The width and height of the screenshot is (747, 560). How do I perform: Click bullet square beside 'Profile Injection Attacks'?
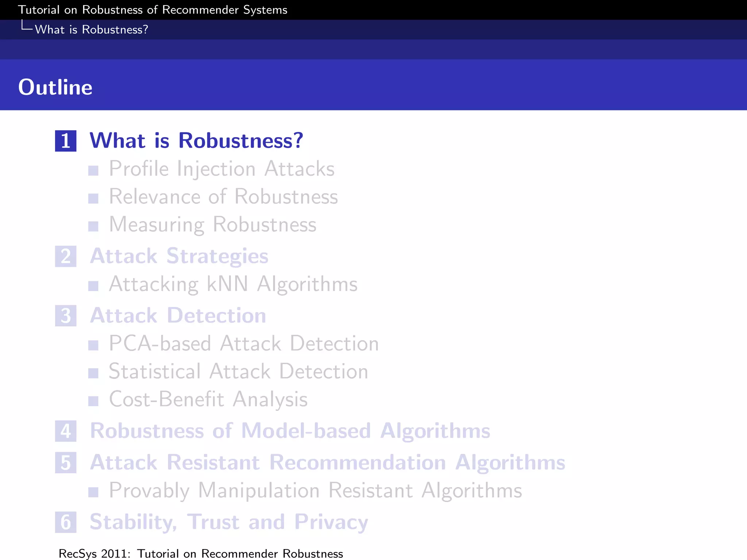click(x=93, y=171)
